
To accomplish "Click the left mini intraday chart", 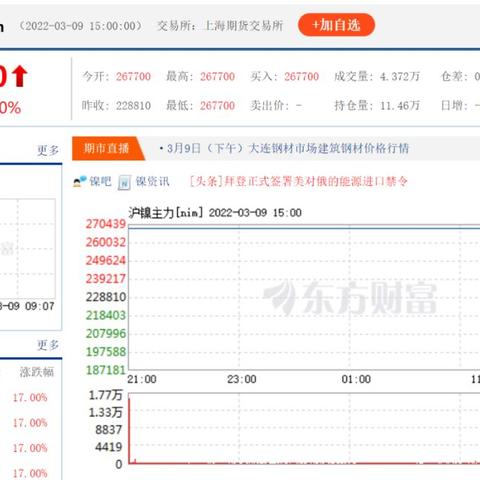I will coord(28,248).
